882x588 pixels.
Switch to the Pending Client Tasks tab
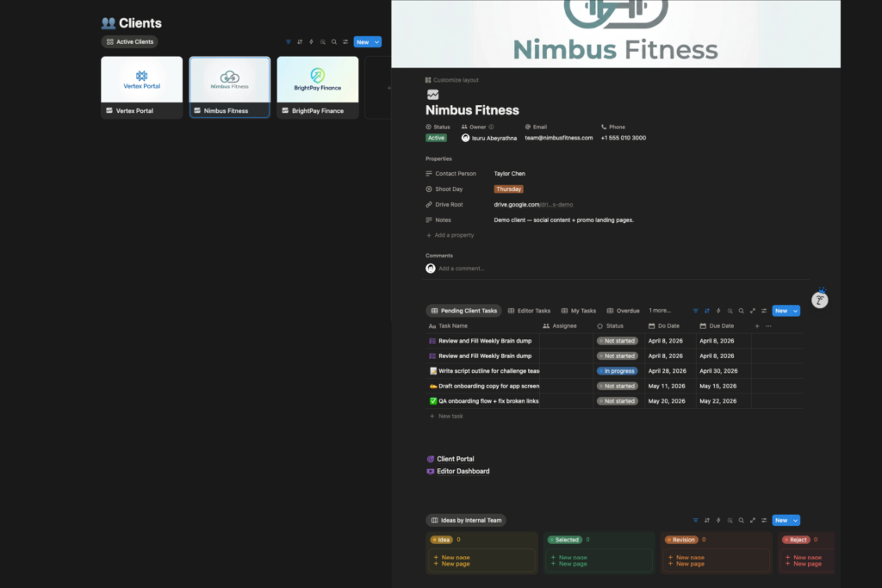click(464, 311)
